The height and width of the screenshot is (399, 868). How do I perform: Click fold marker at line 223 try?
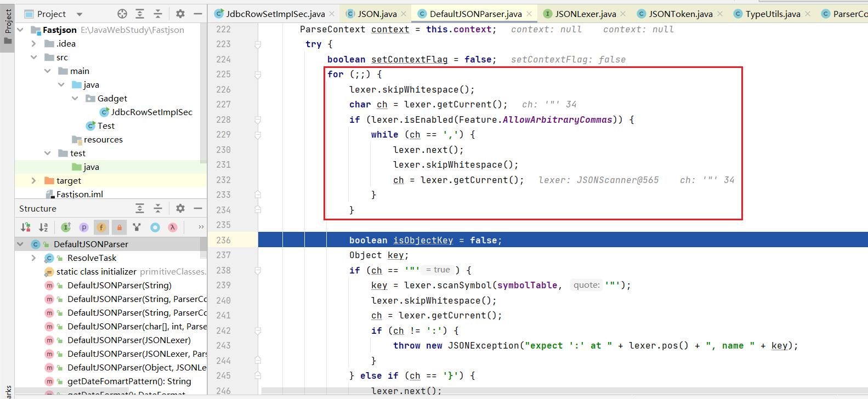(258, 44)
